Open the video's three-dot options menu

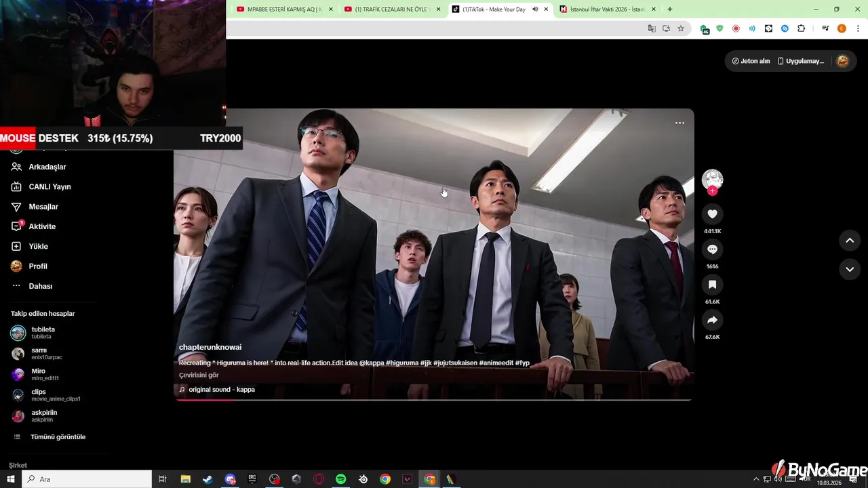tap(679, 123)
